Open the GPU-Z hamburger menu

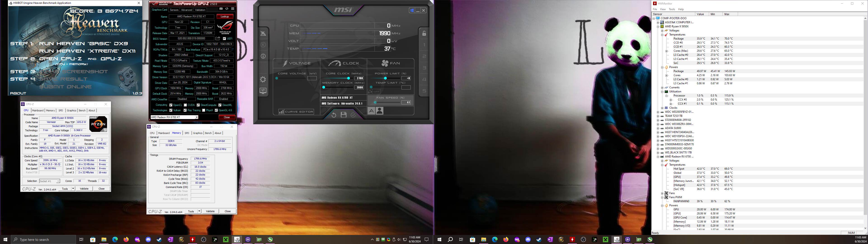233,9
